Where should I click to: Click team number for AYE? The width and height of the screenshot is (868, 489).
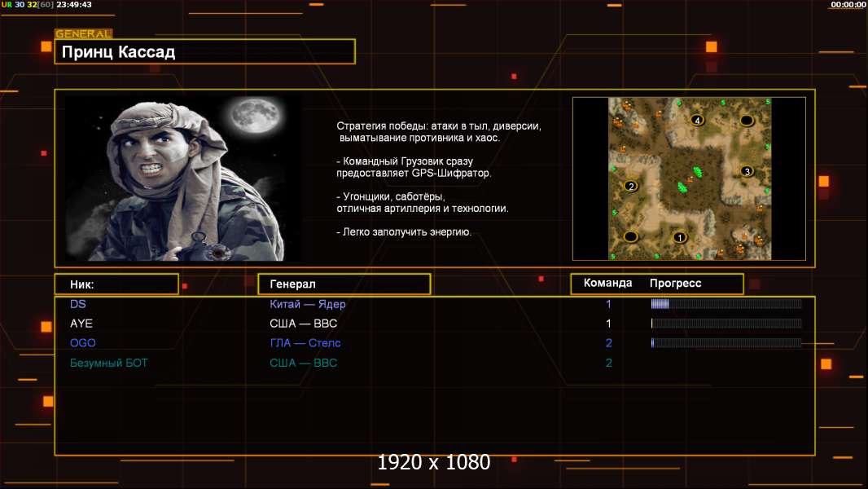click(608, 324)
